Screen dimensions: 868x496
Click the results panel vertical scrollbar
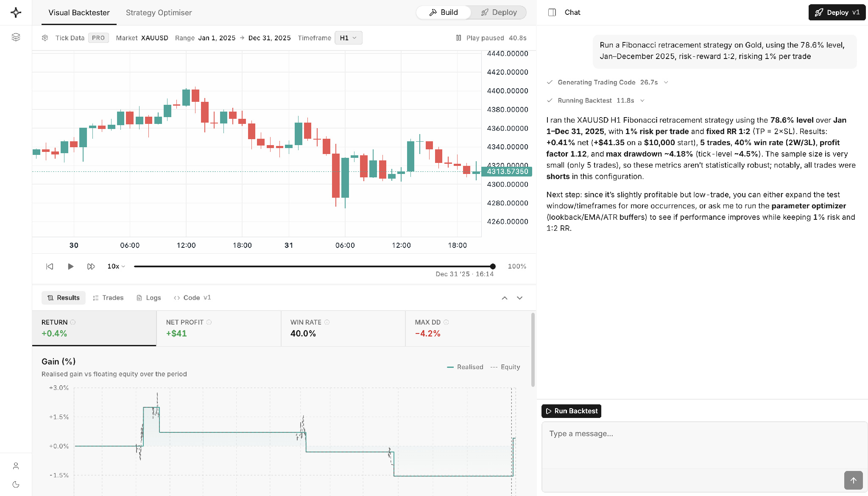533,350
